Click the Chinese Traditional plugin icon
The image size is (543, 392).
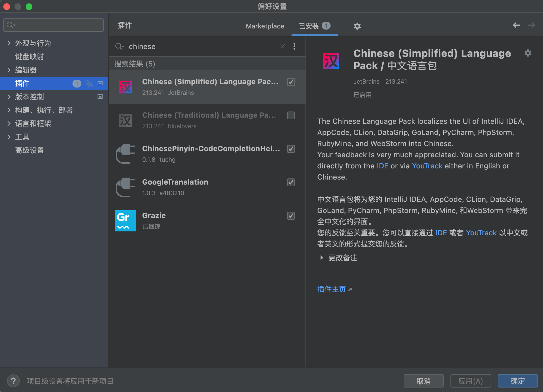click(x=125, y=120)
